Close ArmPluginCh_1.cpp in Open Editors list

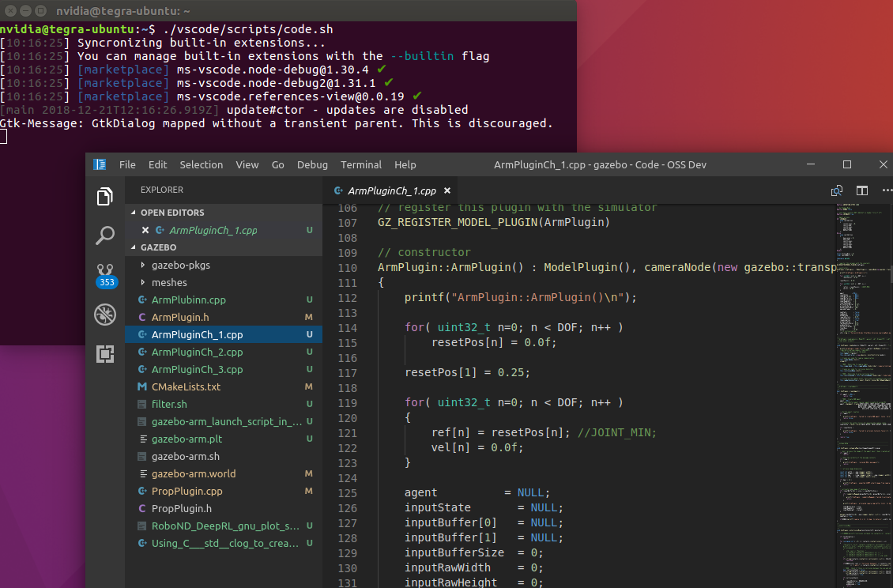coord(145,230)
